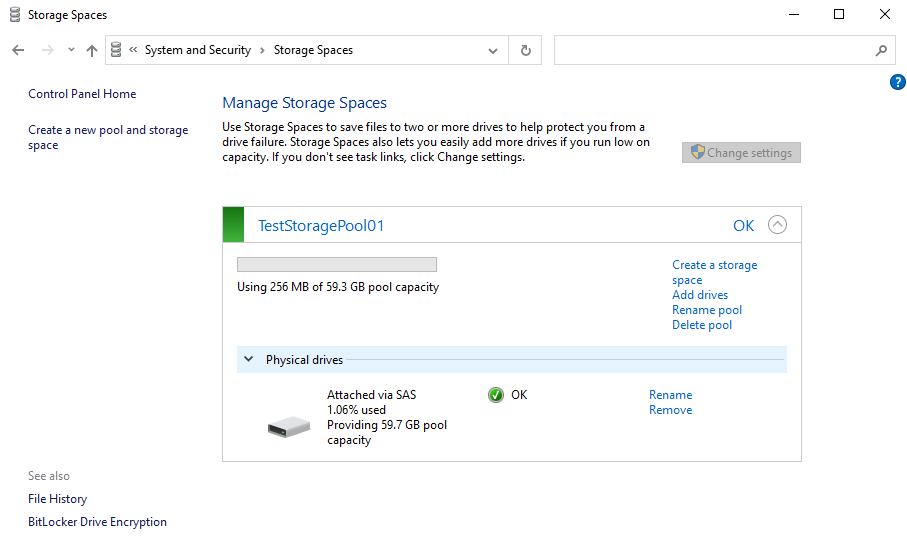Click the blue Help question mark icon
Screen dimensions: 907x548
(x=897, y=82)
